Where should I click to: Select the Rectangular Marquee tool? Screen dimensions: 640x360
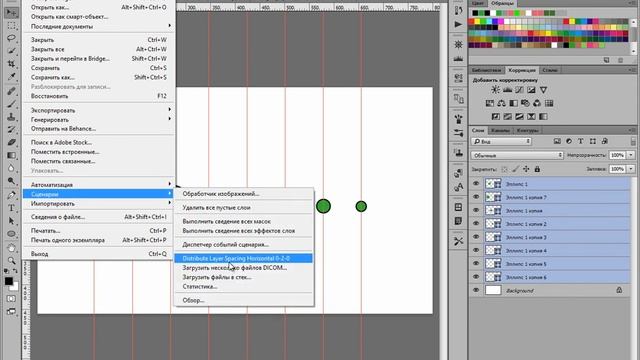point(11,26)
